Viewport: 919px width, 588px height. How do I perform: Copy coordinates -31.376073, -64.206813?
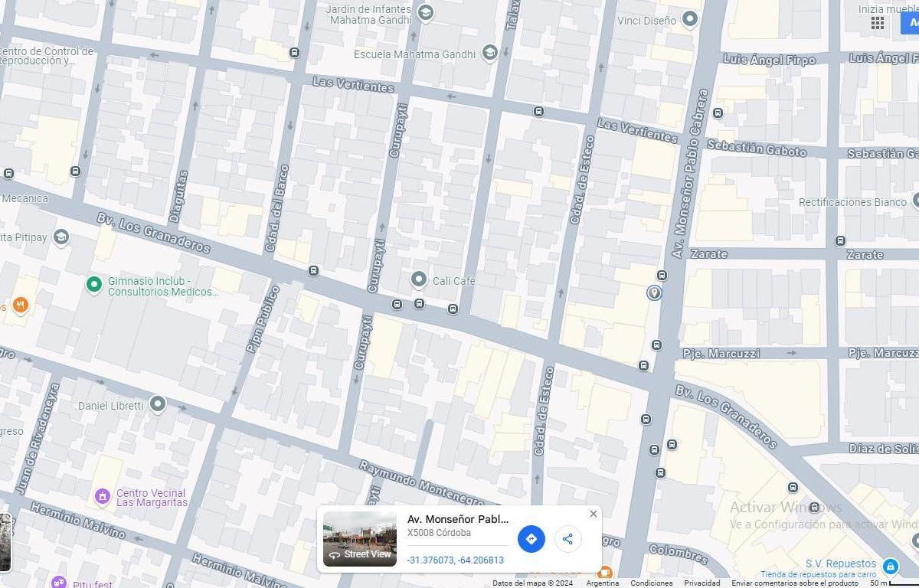pos(456,560)
